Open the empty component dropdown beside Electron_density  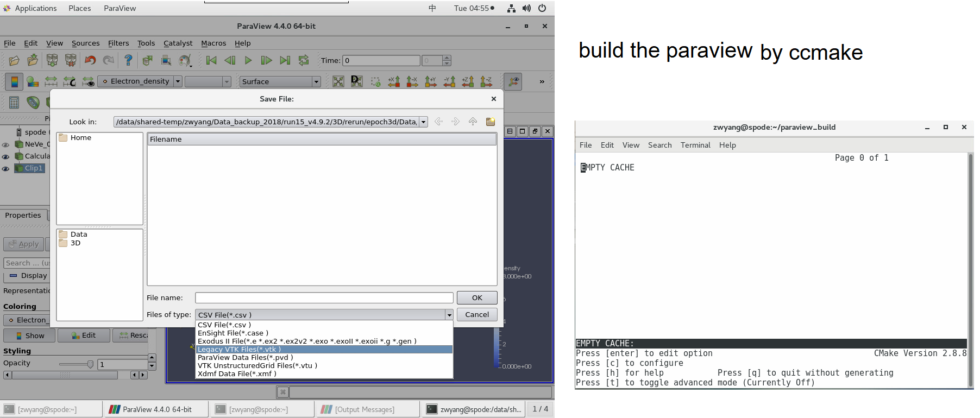(x=208, y=81)
